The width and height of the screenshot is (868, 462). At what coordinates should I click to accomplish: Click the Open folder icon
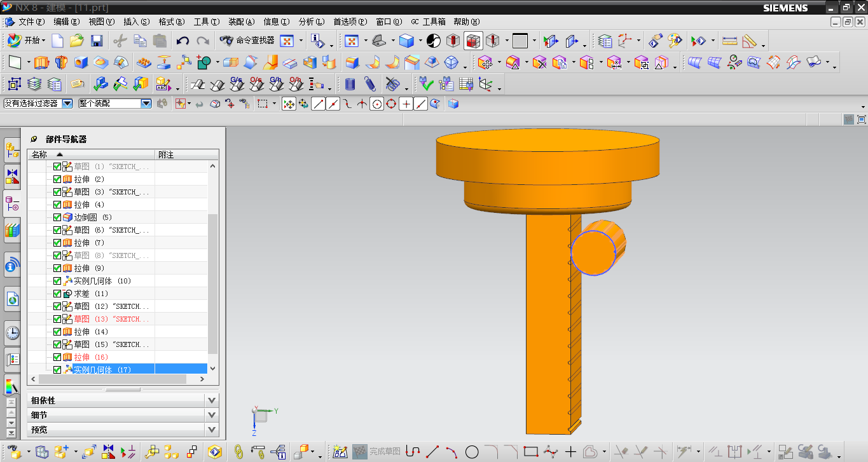pos(77,41)
